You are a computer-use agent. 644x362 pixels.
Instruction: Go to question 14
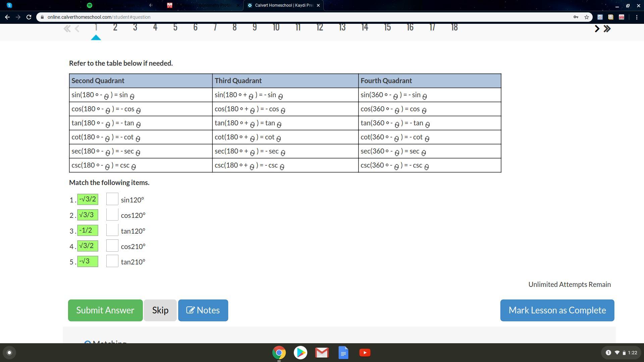[365, 27]
